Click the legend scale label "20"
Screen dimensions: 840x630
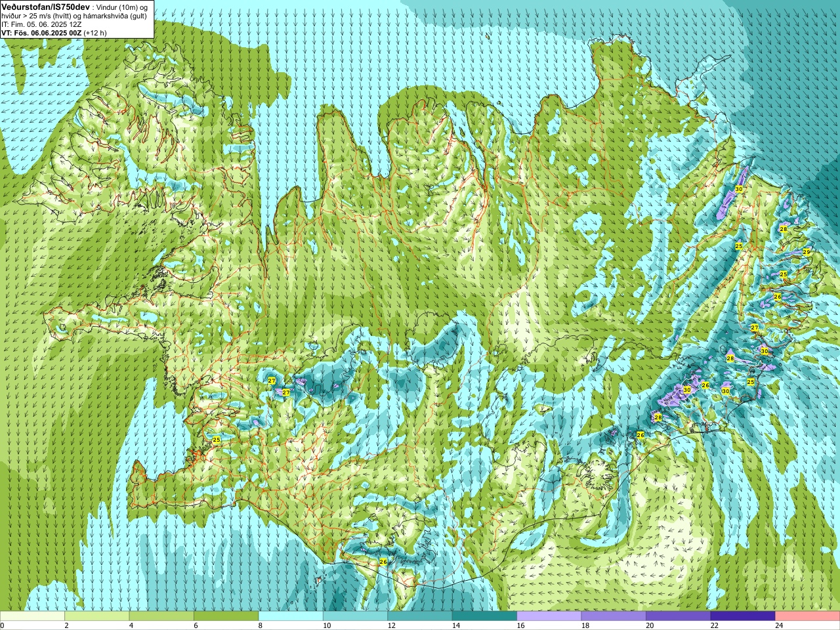(x=650, y=625)
